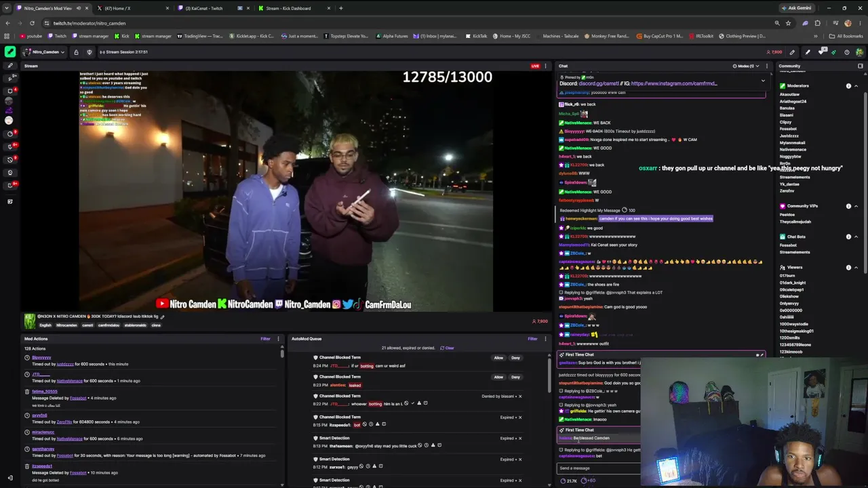This screenshot has height=488, width=868.
Task: Timeout itzspeedo1 using clock icon
Action: pyautogui.click(x=371, y=424)
